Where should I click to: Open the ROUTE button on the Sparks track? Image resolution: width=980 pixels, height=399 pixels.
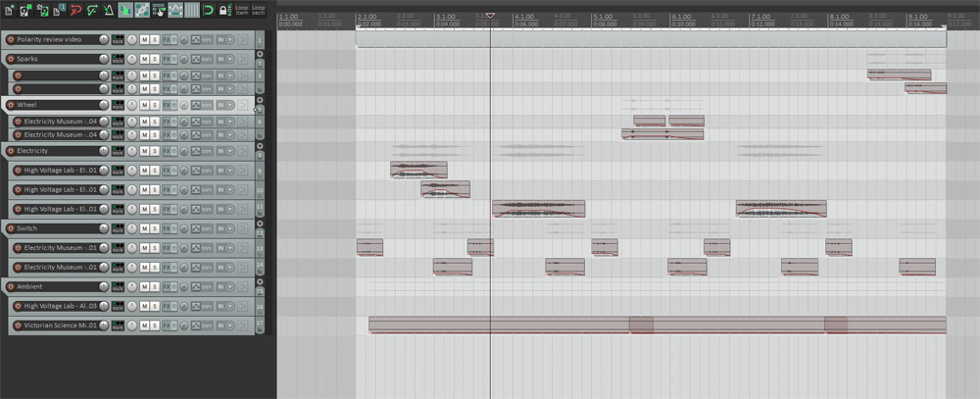click(x=118, y=59)
